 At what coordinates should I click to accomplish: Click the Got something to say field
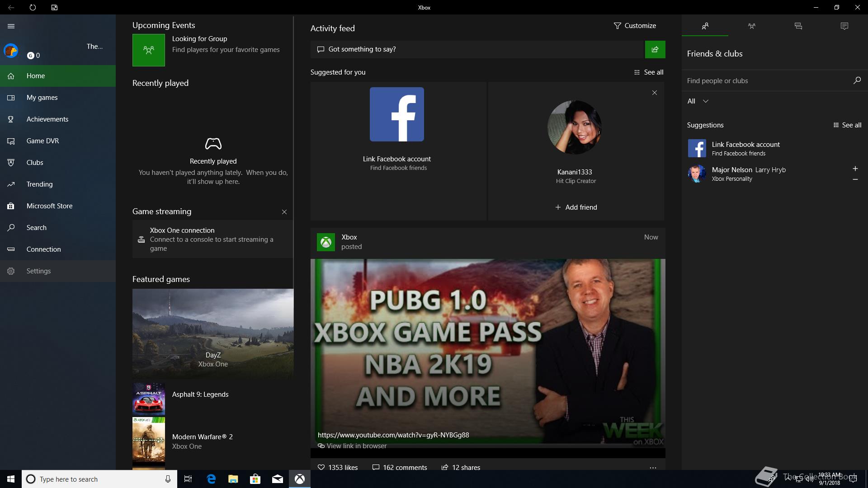477,49
